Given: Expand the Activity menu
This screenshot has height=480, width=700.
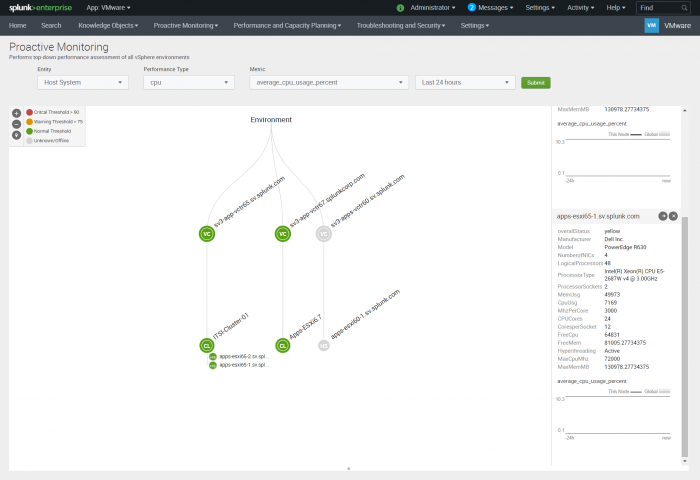Looking at the screenshot, I should [x=580, y=8].
